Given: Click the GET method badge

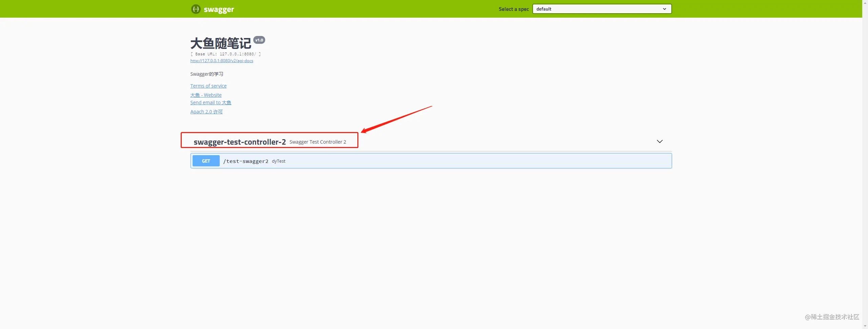Looking at the screenshot, I should 206,161.
